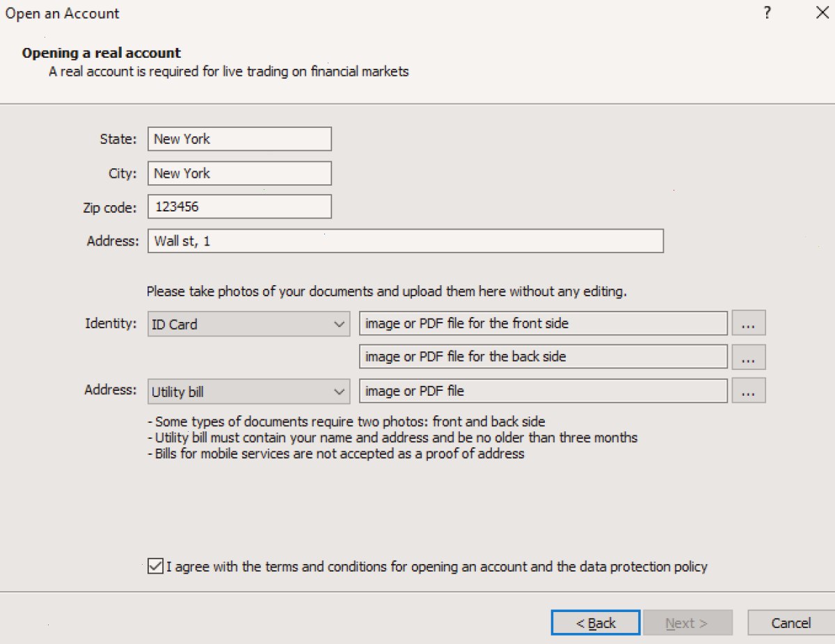Go back to the previous step
Viewport: 835px width, 644px height.
click(x=596, y=623)
